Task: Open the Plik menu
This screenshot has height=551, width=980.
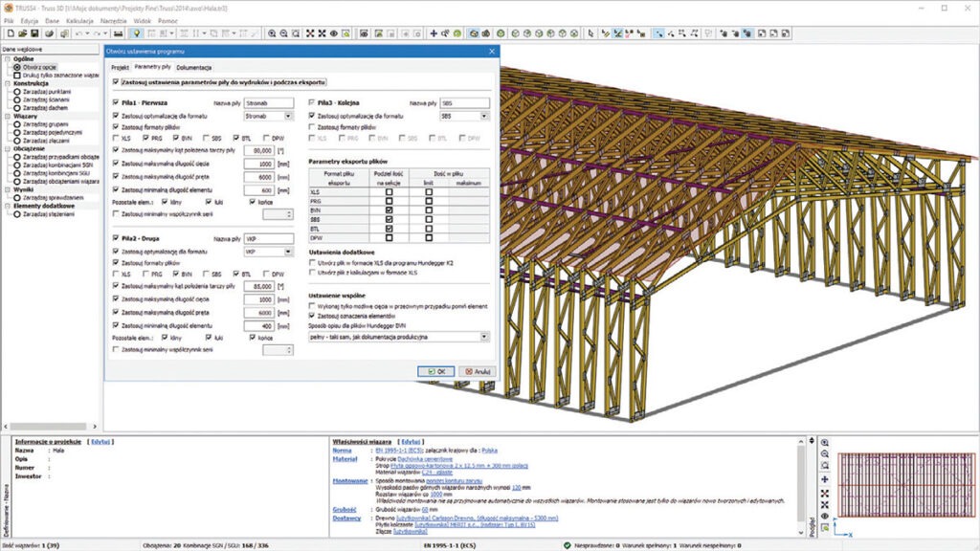Action: pos(9,21)
